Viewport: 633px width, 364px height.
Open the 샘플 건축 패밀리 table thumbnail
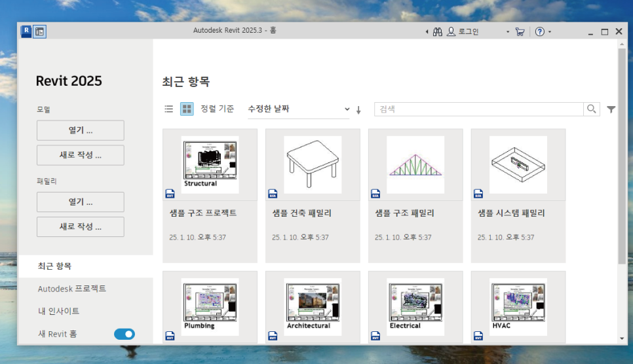pyautogui.click(x=313, y=164)
